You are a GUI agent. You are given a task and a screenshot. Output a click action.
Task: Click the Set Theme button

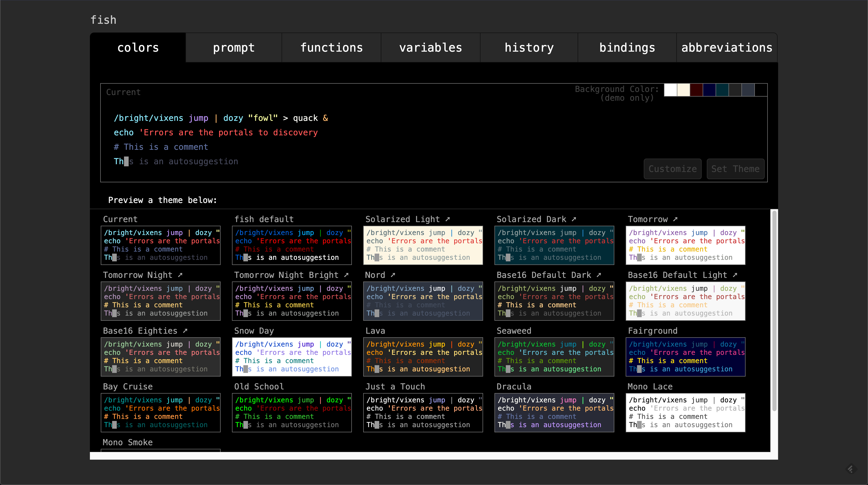click(x=735, y=169)
